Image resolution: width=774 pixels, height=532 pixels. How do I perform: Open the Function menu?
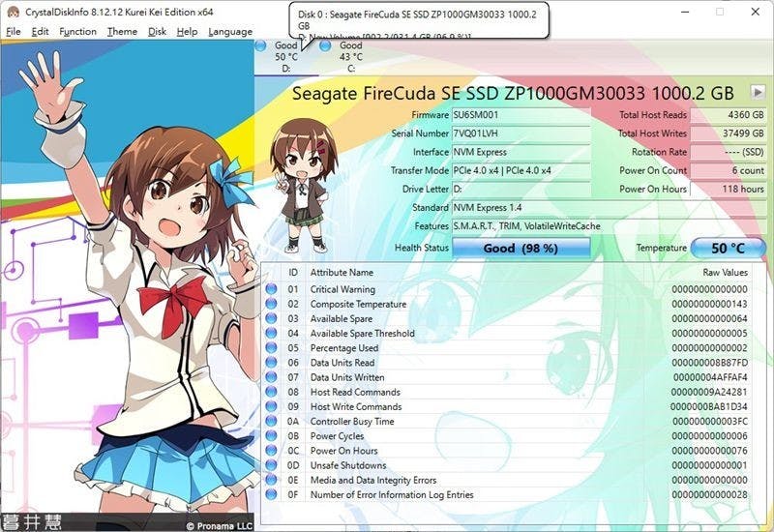tap(78, 32)
